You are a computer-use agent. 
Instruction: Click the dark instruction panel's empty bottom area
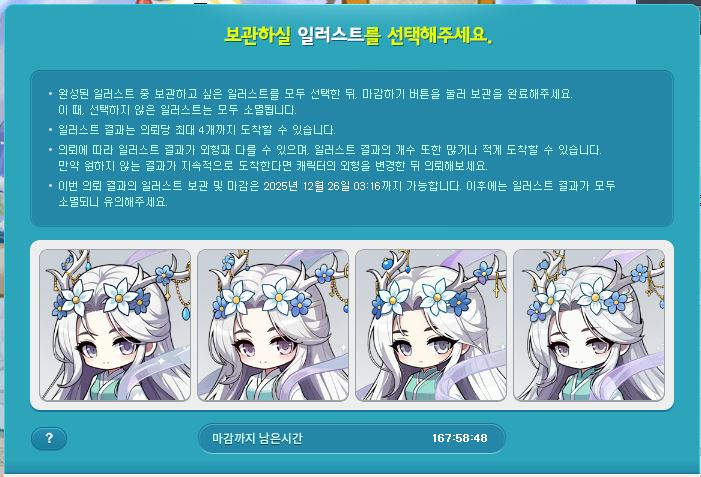click(x=352, y=217)
